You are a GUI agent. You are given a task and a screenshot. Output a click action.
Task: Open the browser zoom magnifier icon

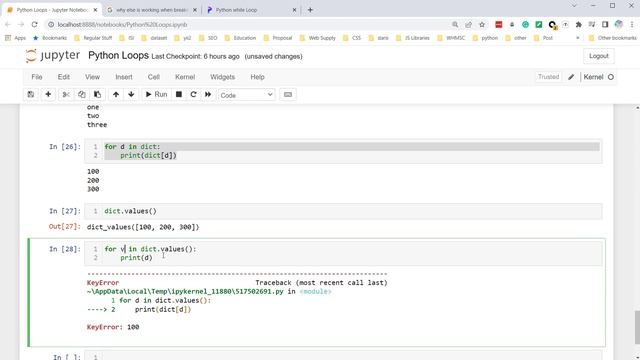click(455, 25)
